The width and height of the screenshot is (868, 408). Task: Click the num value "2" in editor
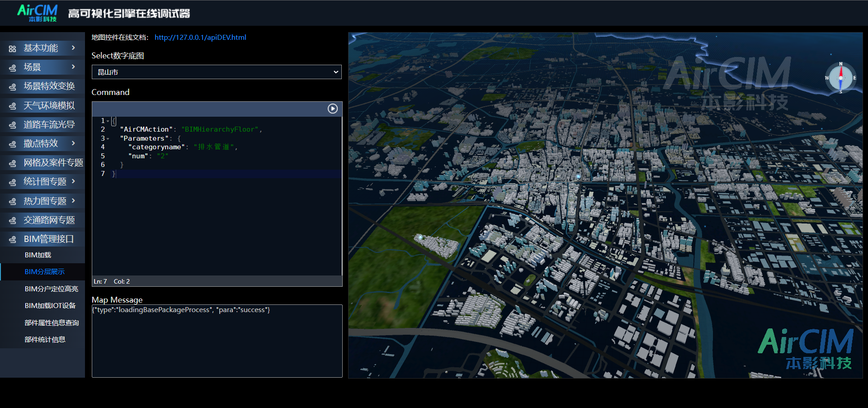point(163,156)
